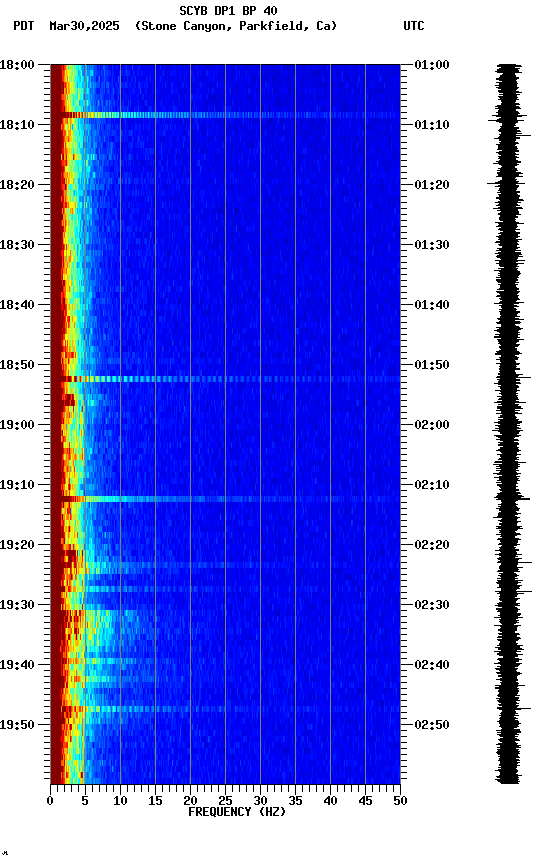The image size is (552, 864).
Task: Click the 15 Hz frequency axis label
Action: [155, 801]
